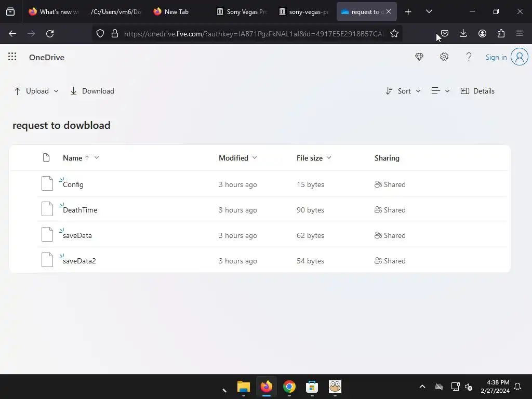The height and width of the screenshot is (399, 532).
Task: Open Firefox account icon
Action: click(482, 33)
